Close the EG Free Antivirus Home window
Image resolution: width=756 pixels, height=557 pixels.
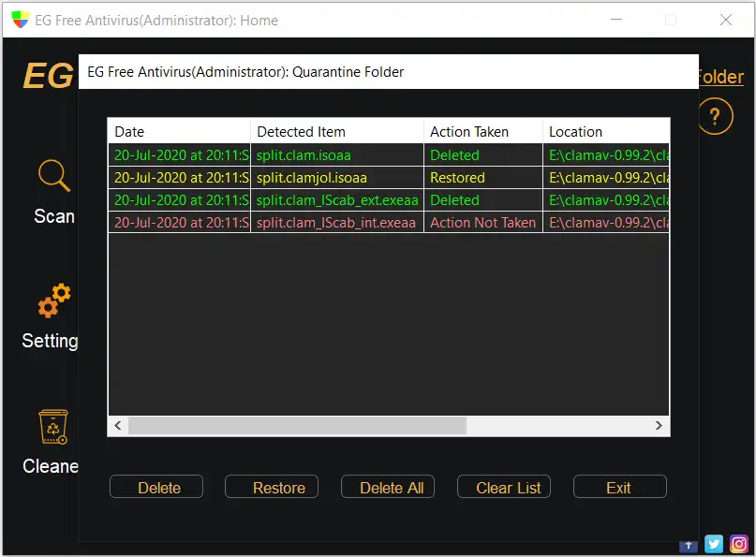pyautogui.click(x=726, y=20)
